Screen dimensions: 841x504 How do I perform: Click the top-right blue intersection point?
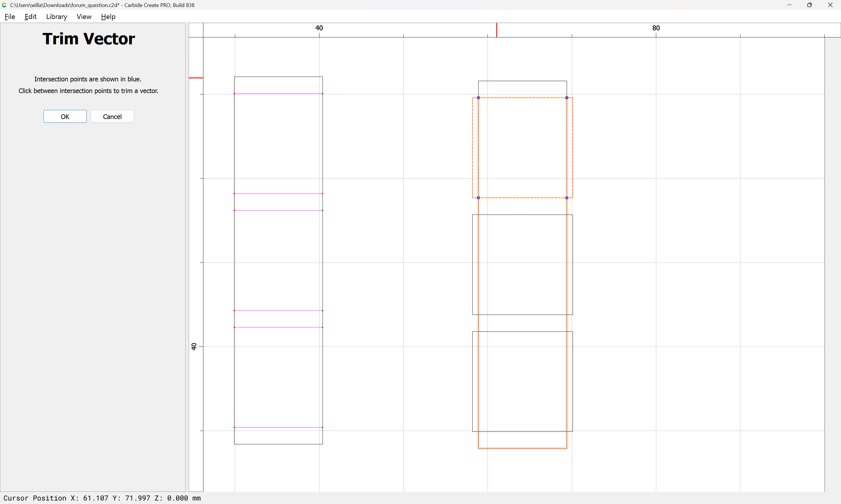point(567,98)
